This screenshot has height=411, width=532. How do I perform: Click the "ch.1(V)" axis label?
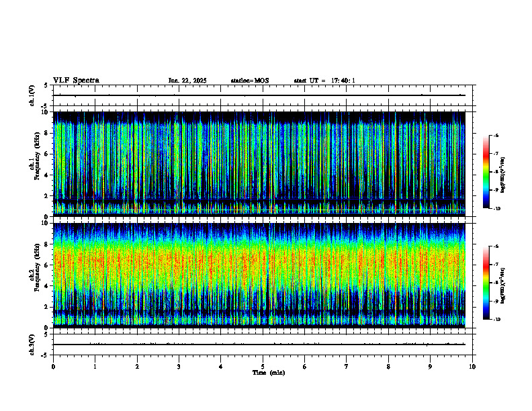click(32, 95)
